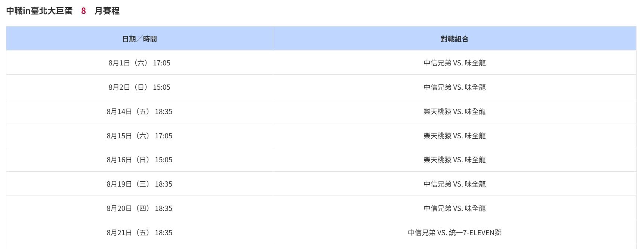Select the 8月19日（三）18:35 date cell
Image resolution: width=644 pixels, height=249 pixels.
139,184
